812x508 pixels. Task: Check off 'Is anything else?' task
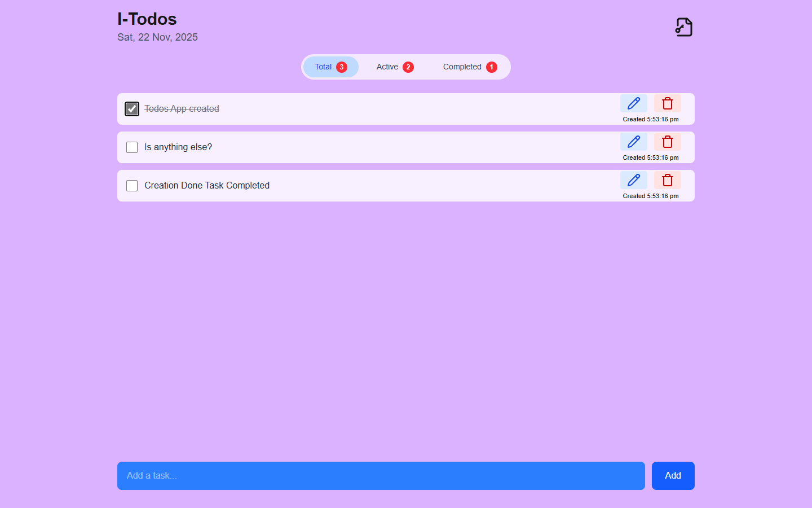[x=132, y=147]
